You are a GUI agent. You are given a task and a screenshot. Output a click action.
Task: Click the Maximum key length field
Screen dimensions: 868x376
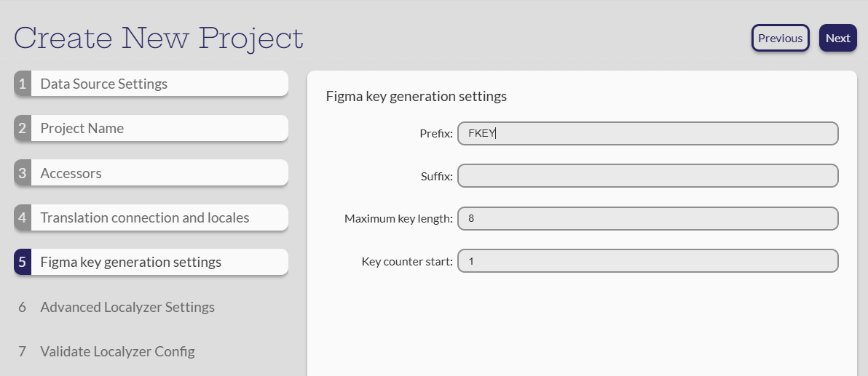[647, 218]
